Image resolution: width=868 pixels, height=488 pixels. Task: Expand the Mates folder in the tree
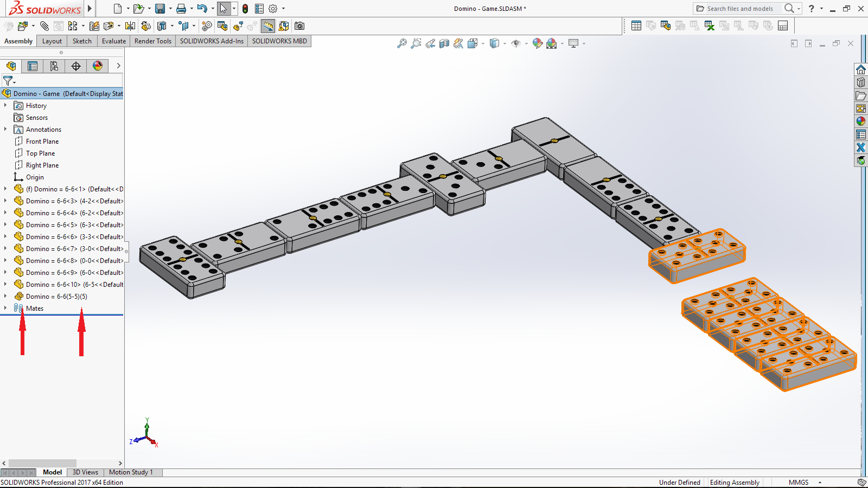[x=5, y=308]
